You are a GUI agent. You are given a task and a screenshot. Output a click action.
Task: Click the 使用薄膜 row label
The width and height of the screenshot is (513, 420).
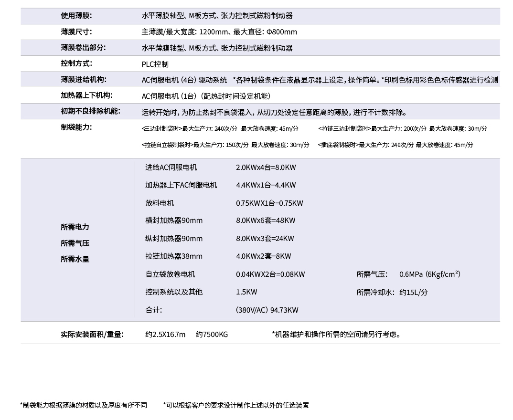coord(76,15)
